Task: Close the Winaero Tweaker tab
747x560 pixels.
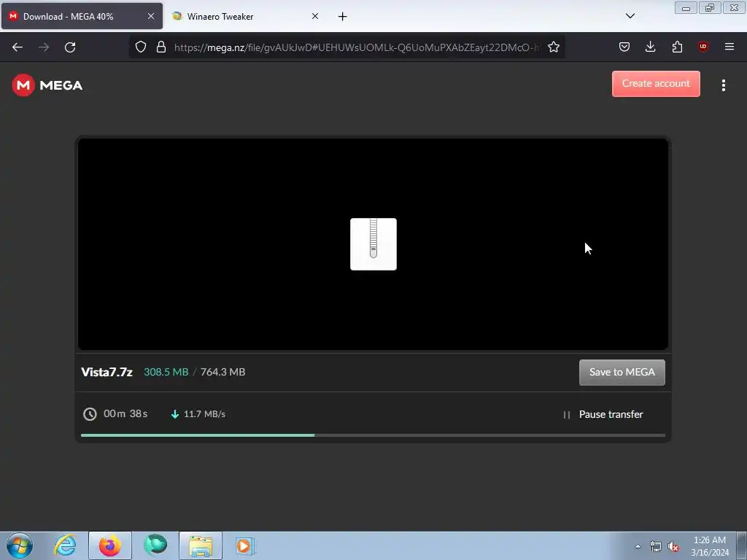Action: [x=315, y=16]
